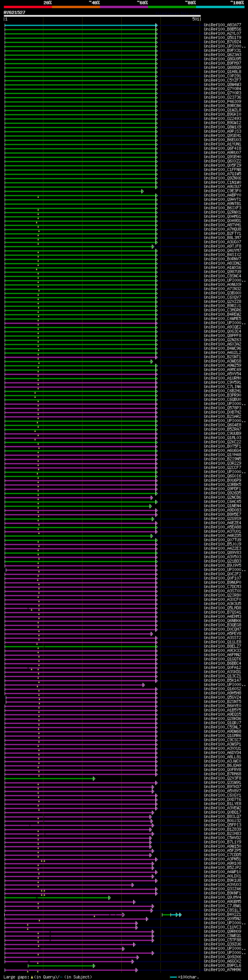Viewport: 248px width, 980px height.
Task: Select hit label UniRef100_A9U3U7
Action: point(222,187)
